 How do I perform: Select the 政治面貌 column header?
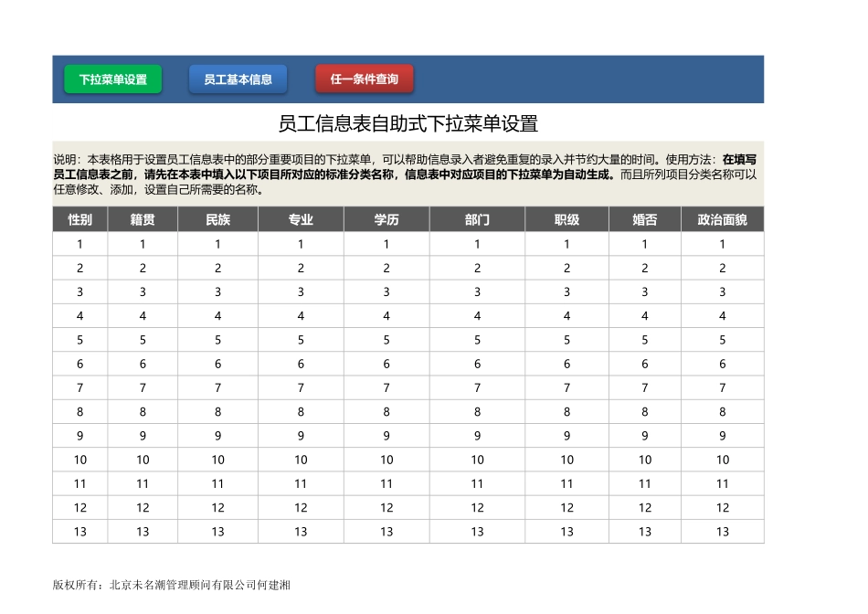722,219
